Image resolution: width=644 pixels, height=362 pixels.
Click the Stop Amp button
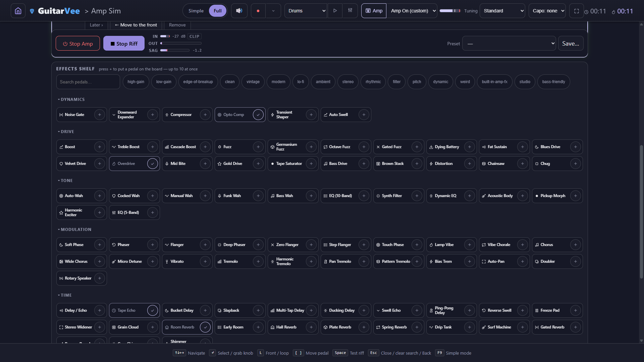78,44
